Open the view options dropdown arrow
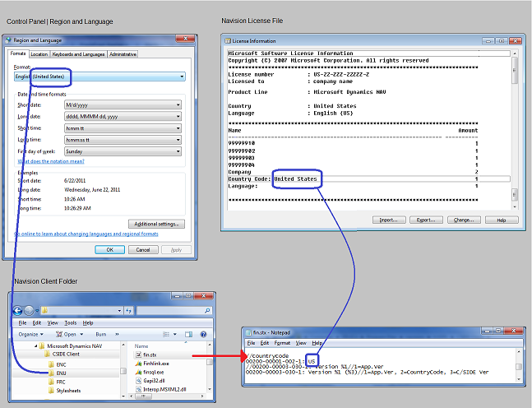Screen dimensions: 532x408 coord(175,334)
